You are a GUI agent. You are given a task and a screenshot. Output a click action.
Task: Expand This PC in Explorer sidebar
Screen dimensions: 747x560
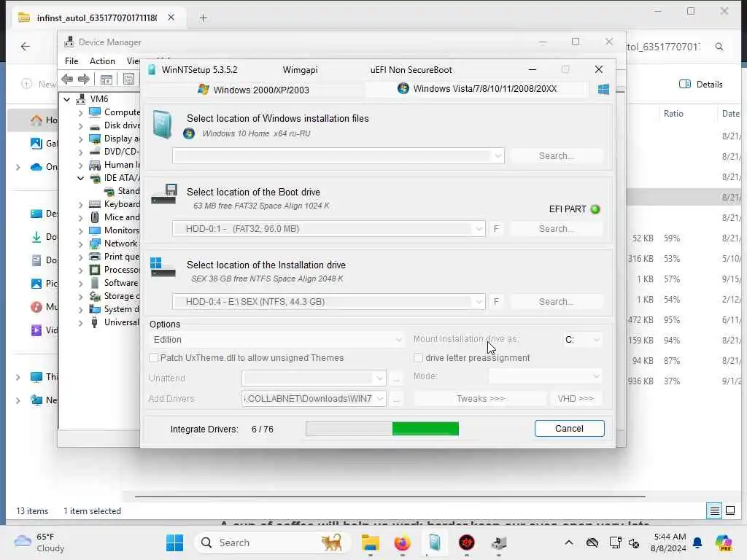(18, 377)
